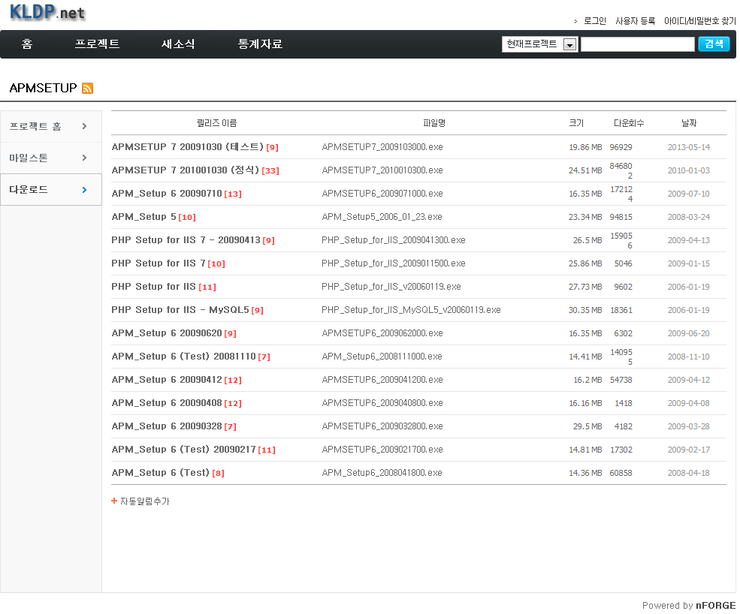The height and width of the screenshot is (614, 740).
Task: Open the 통계자료 menu item
Action: (260, 44)
